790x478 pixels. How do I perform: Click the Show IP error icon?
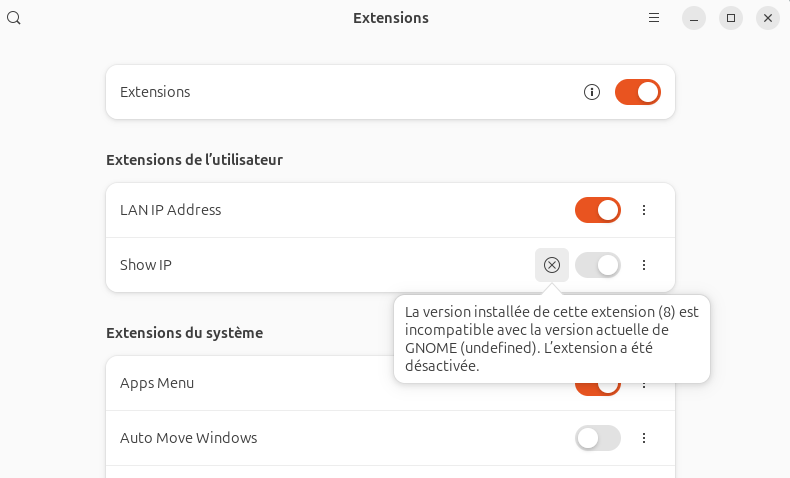[x=552, y=265]
